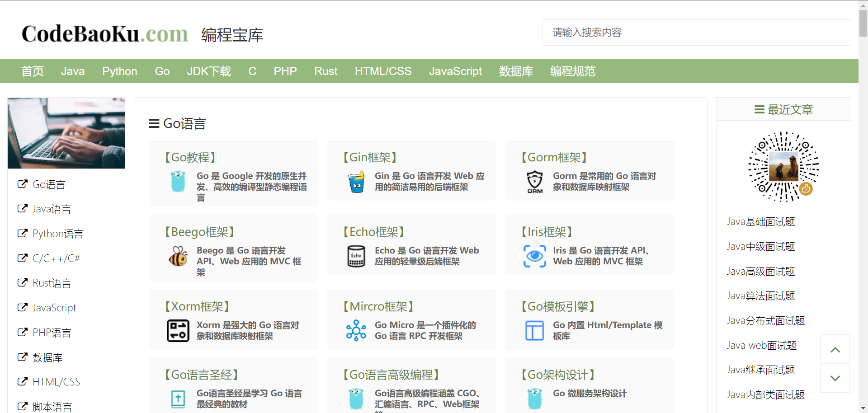This screenshot has width=868, height=413.
Task: Open Java继承面试题 article link
Action: click(x=761, y=370)
